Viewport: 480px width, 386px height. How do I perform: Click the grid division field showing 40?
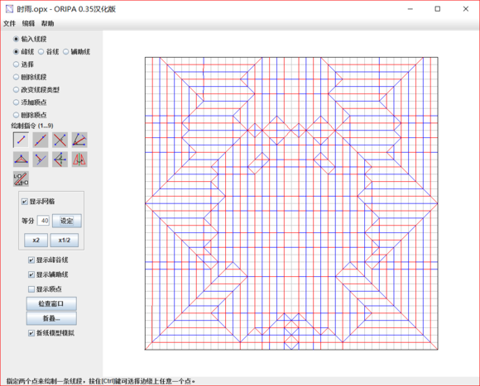(43, 221)
